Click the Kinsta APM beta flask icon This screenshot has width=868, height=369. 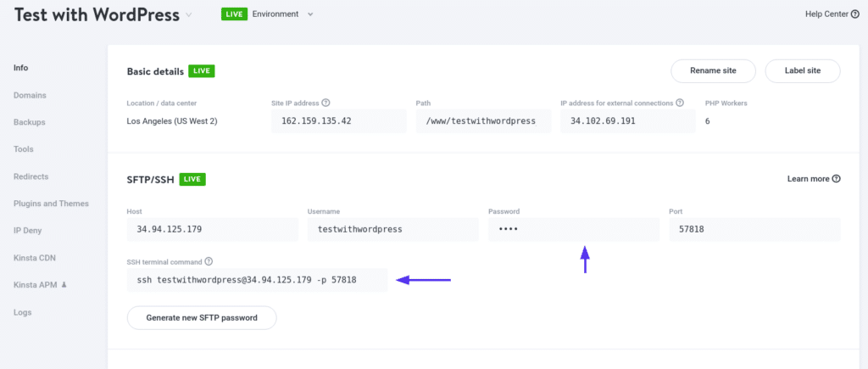64,285
